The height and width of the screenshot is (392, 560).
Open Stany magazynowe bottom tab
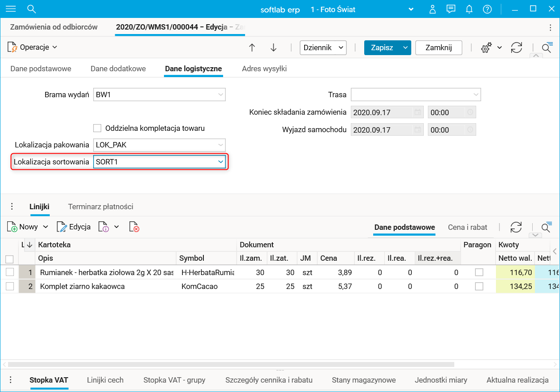(x=364, y=380)
